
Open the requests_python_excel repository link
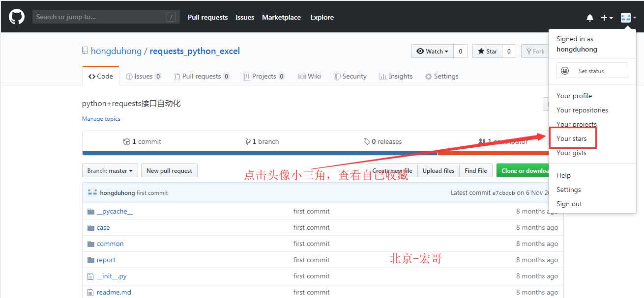(195, 51)
